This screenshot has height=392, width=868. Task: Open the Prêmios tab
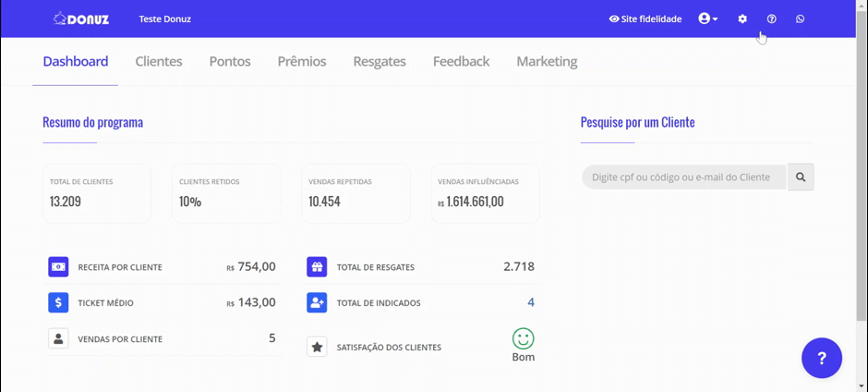(302, 61)
